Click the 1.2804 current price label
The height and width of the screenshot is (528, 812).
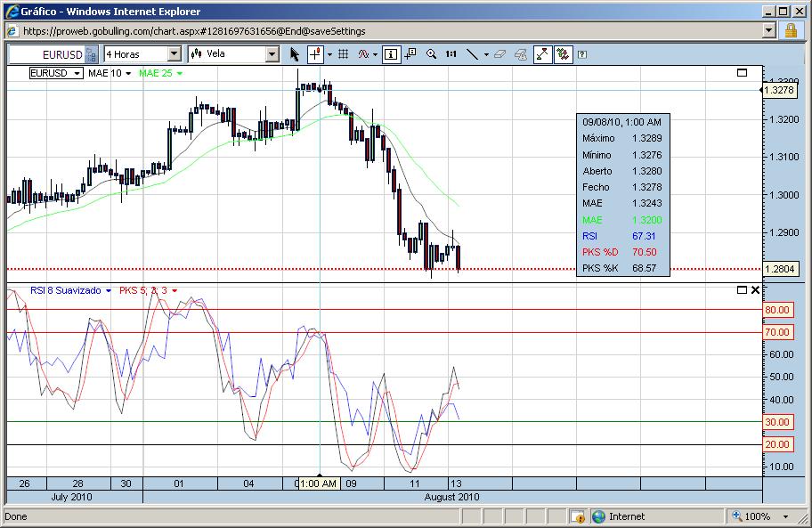tap(779, 269)
